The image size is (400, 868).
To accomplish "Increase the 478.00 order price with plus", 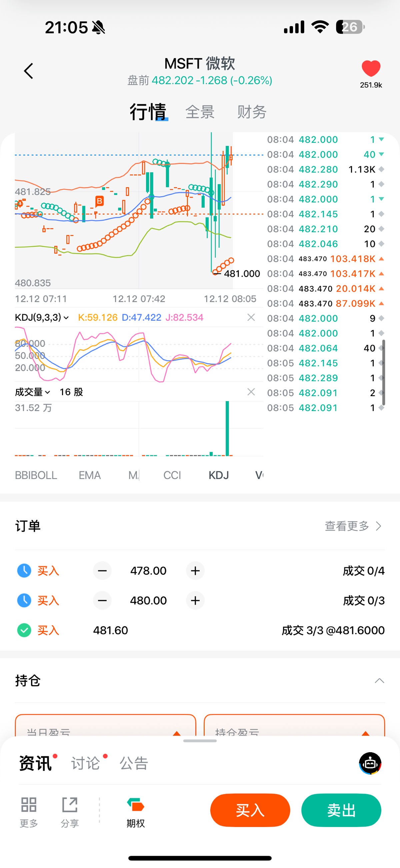I will click(x=195, y=571).
